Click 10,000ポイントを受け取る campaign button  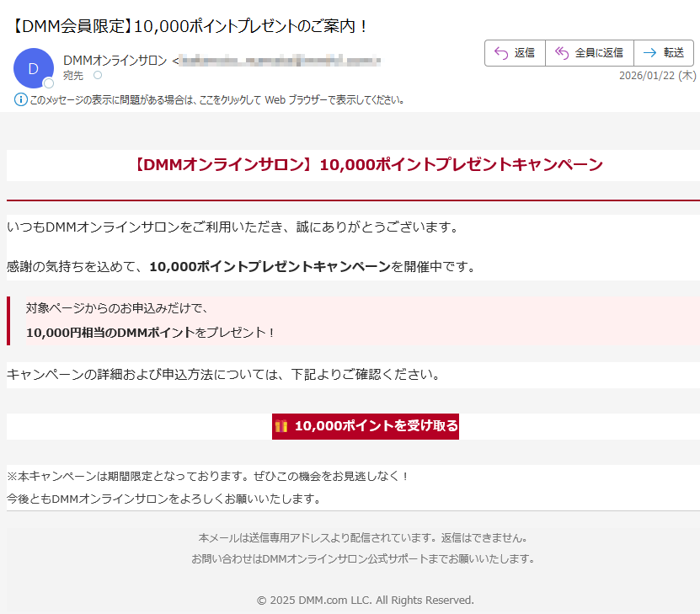pos(366,426)
